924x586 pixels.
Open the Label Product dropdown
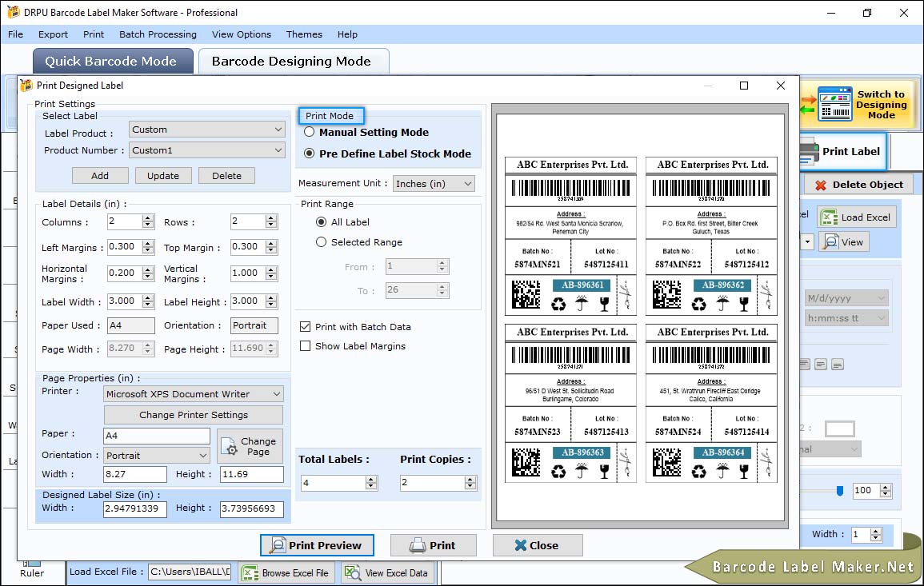[207, 130]
